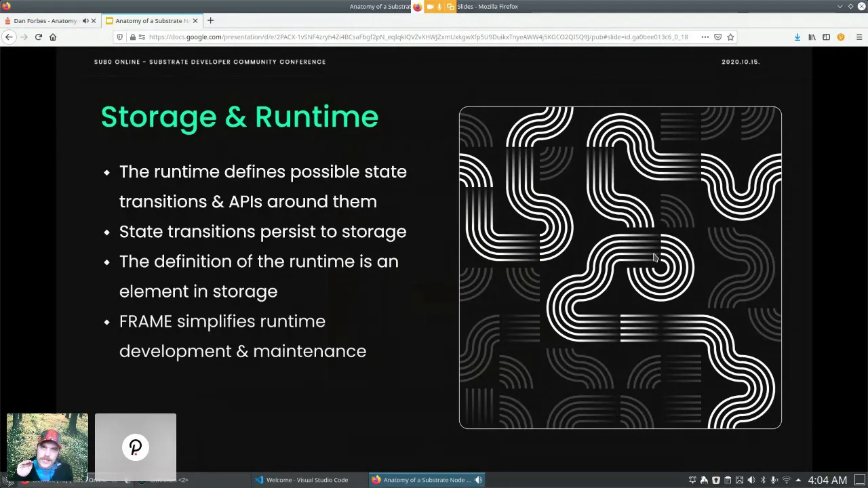Open tracking protection shield in address bar
Image resolution: width=868 pixels, height=488 pixels.
(x=120, y=37)
